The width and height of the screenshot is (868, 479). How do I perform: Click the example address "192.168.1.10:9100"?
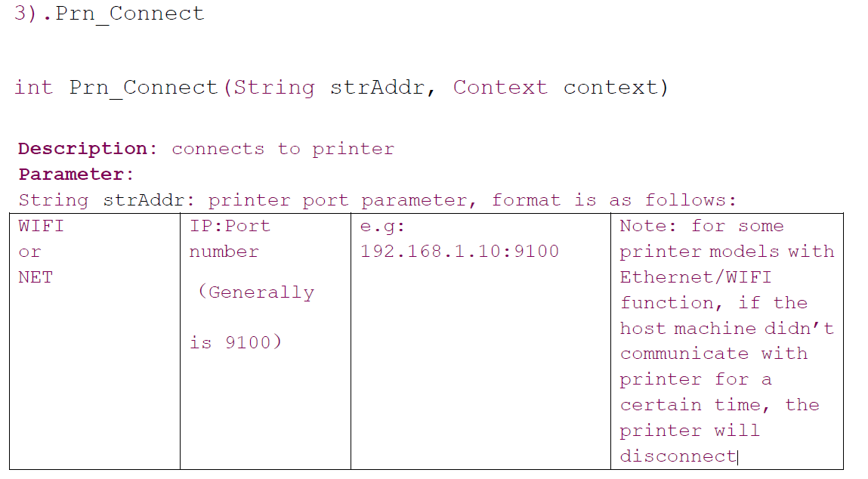point(459,252)
